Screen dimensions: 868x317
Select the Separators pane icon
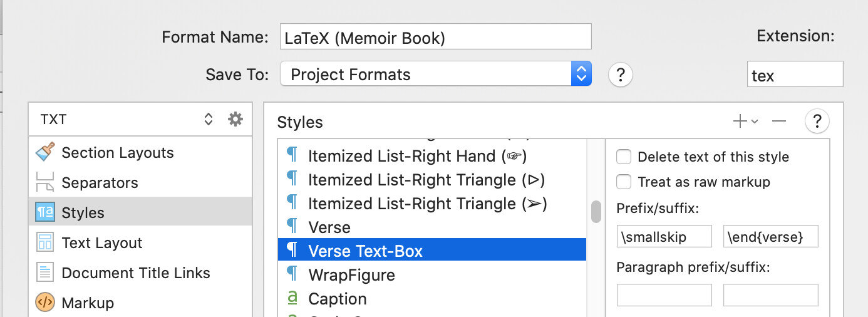tap(45, 182)
